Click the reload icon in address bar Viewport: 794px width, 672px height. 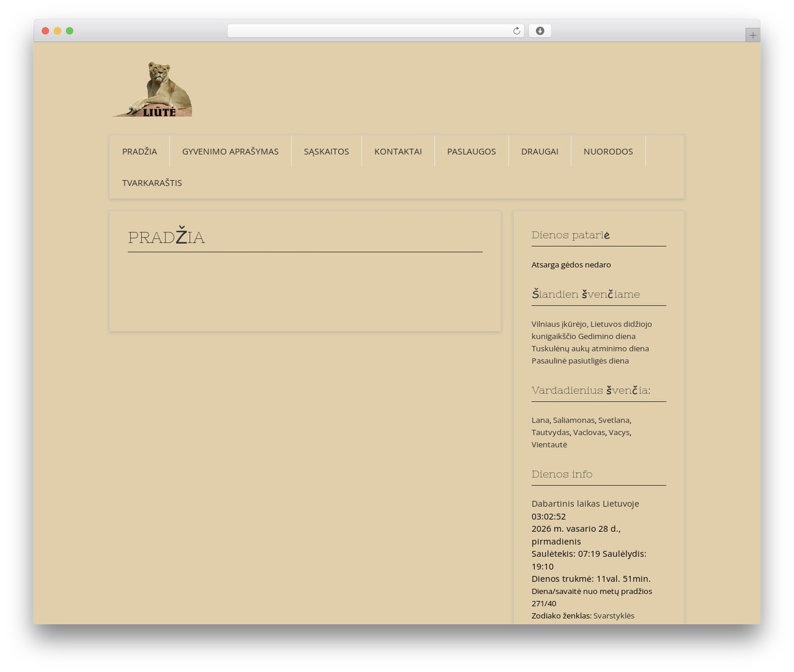(516, 31)
